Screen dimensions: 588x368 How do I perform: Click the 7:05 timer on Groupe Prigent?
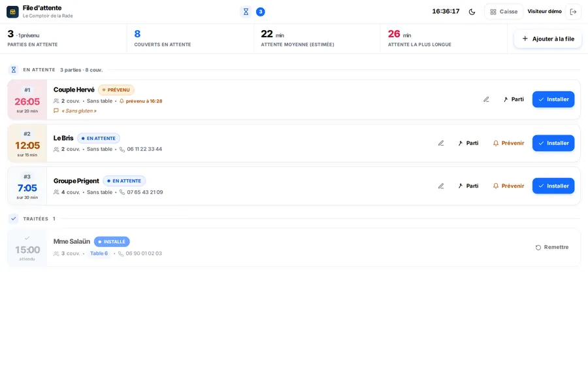(27, 188)
